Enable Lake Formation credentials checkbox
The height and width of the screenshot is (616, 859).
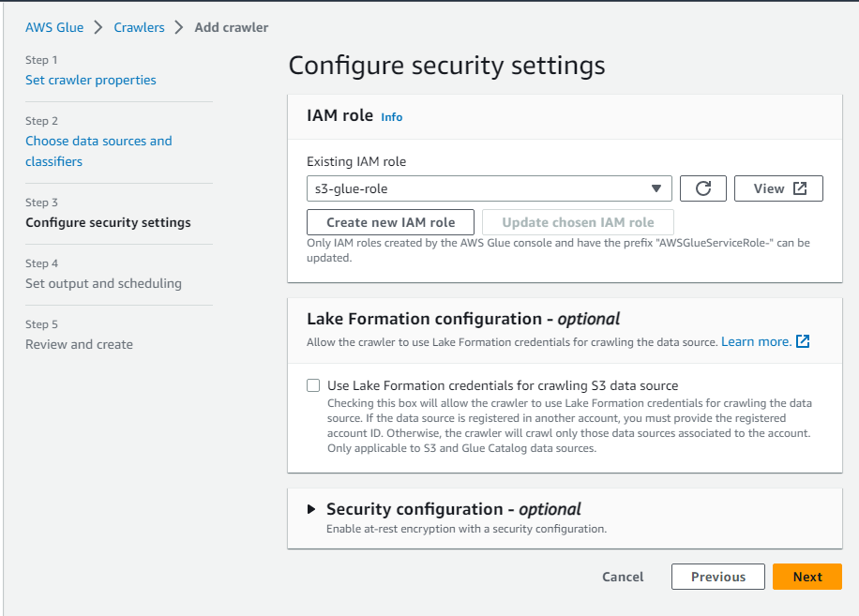click(313, 385)
